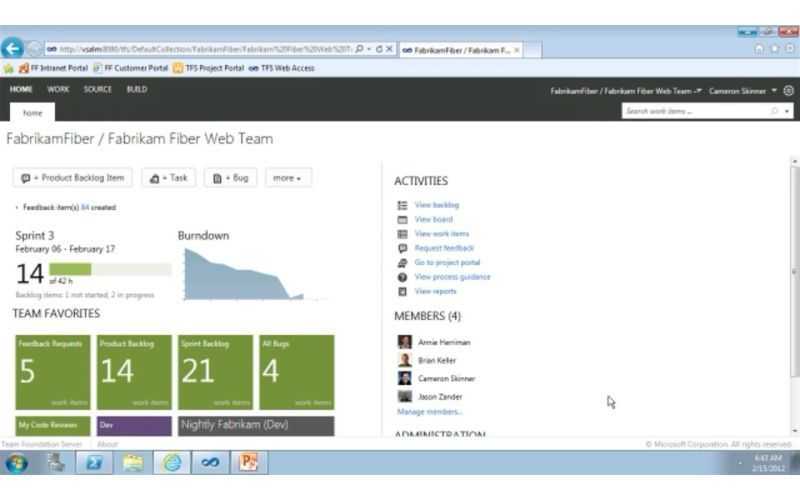Click the Sprint 3 heading
800x500 pixels.
coord(35,236)
